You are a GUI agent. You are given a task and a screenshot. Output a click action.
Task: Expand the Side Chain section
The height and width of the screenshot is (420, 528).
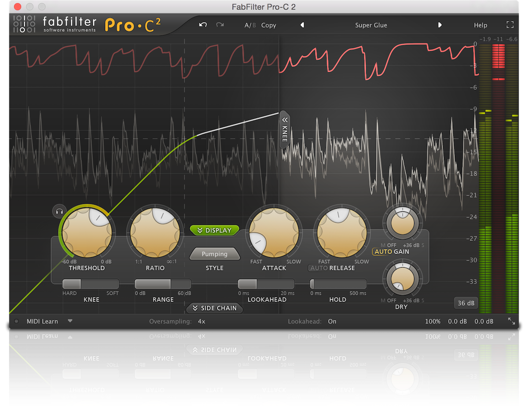tap(214, 308)
